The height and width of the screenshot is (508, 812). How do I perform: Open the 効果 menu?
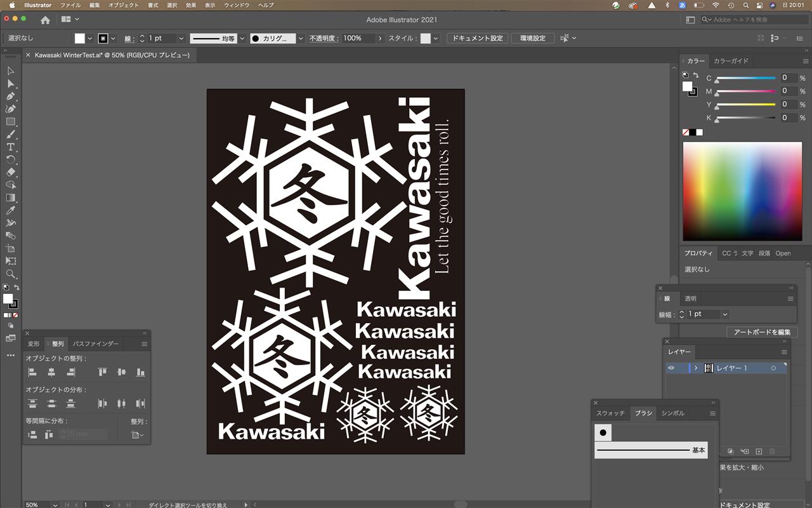click(191, 5)
